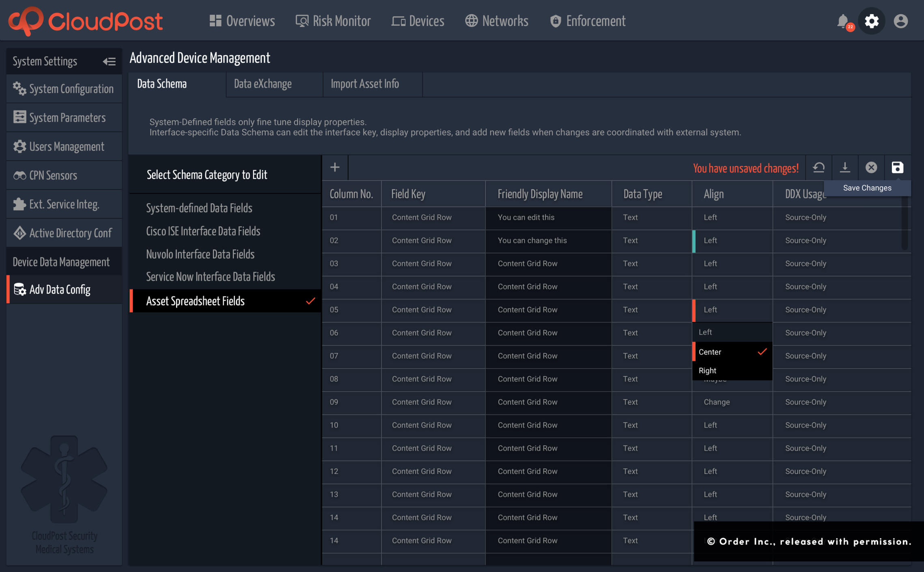Click the download icon next to undo
This screenshot has width=924, height=572.
[x=845, y=168]
